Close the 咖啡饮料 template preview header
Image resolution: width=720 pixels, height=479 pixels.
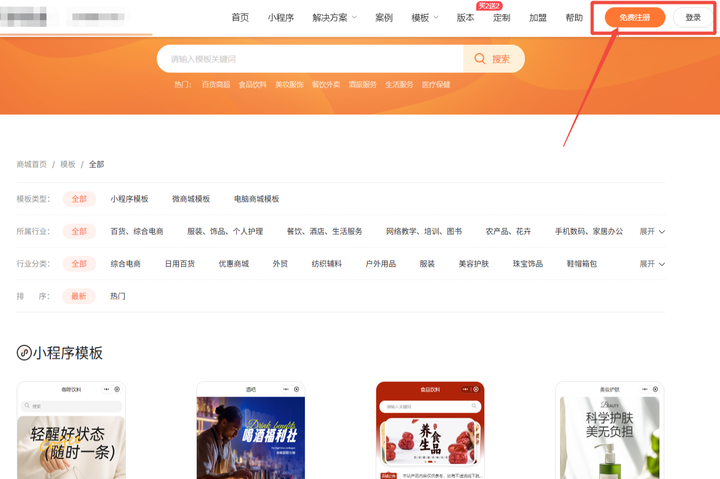(117, 389)
